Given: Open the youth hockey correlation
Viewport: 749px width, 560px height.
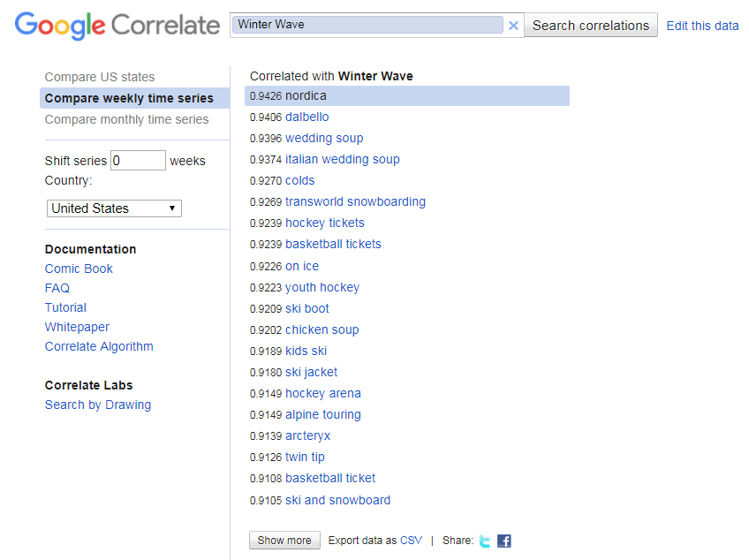Looking at the screenshot, I should pyautogui.click(x=322, y=287).
